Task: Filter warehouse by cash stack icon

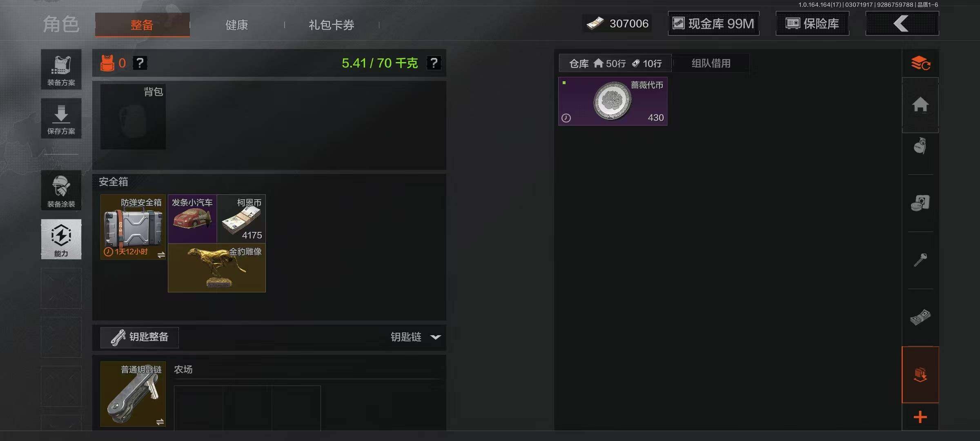Action: pyautogui.click(x=920, y=317)
